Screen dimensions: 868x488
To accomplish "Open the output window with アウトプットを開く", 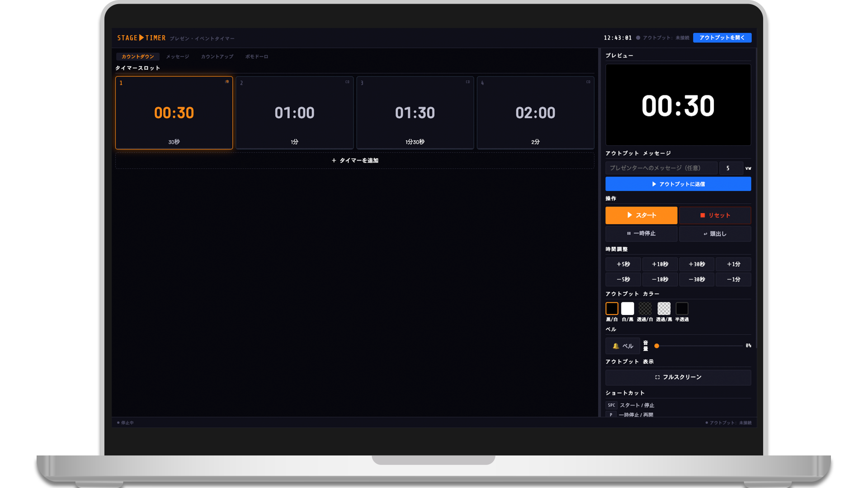I will point(722,38).
